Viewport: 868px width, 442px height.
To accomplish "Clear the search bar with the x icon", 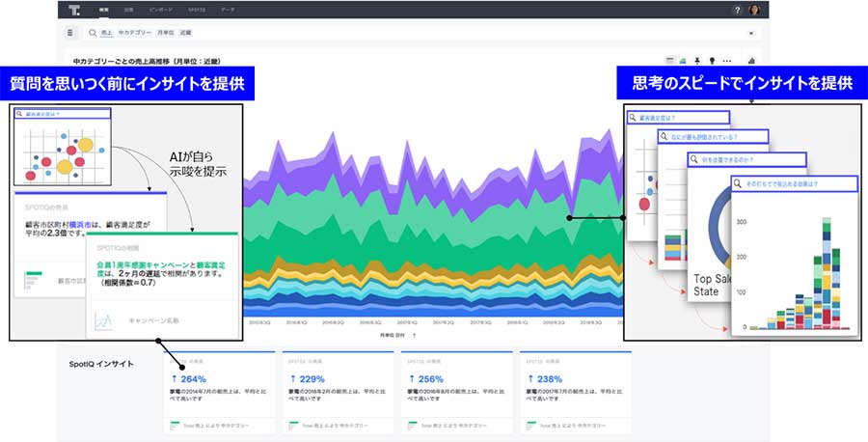I will [x=751, y=33].
